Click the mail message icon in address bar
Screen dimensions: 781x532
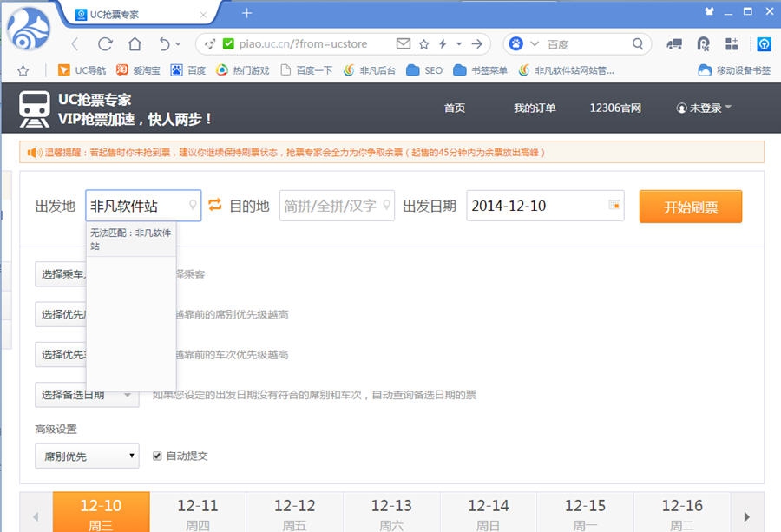(404, 43)
